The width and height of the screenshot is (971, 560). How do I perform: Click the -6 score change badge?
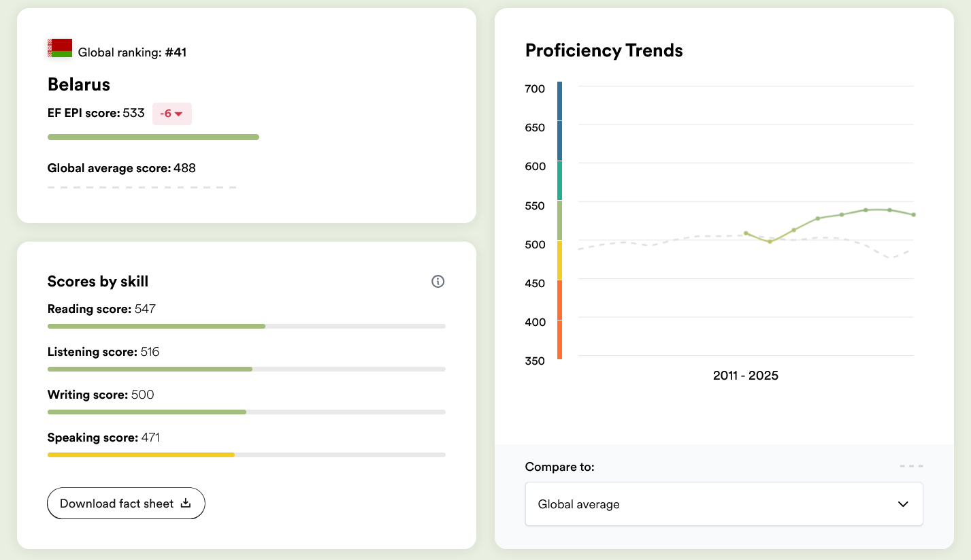point(171,114)
